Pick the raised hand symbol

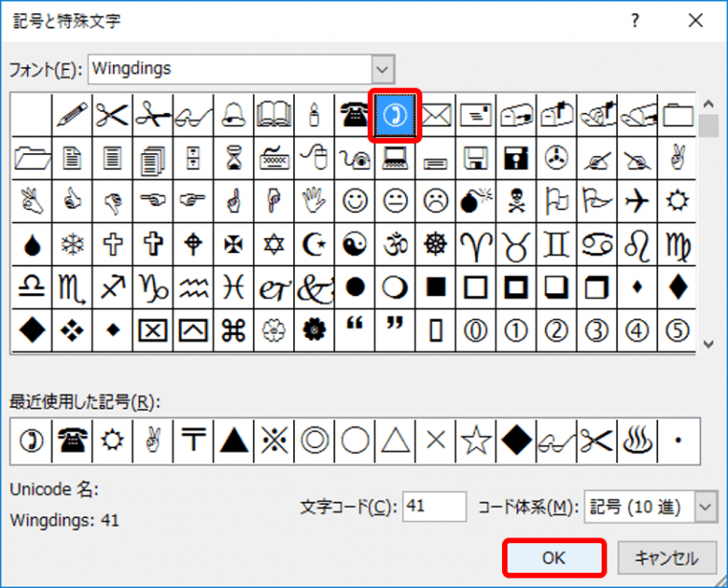(314, 201)
